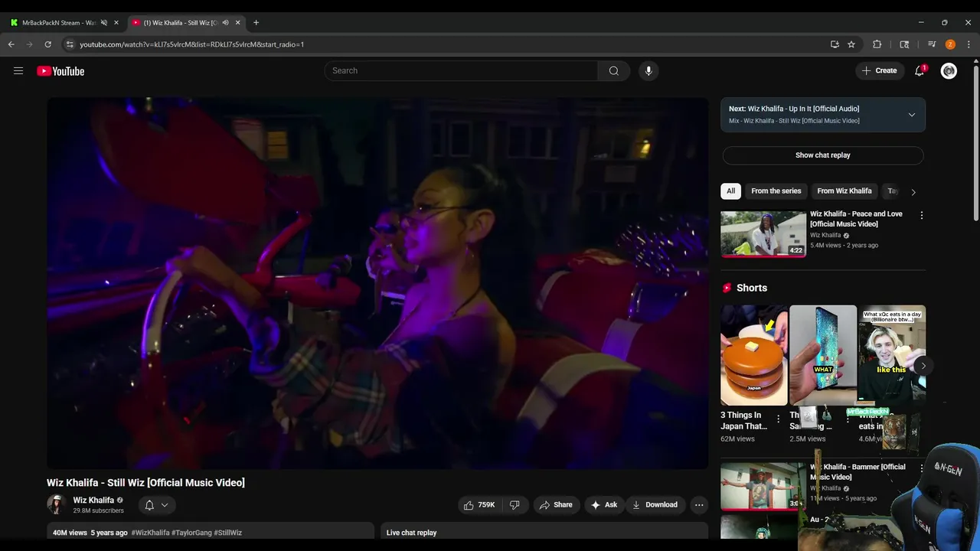Show more filter chips with arrow
This screenshot has height=551, width=980.
tap(913, 191)
